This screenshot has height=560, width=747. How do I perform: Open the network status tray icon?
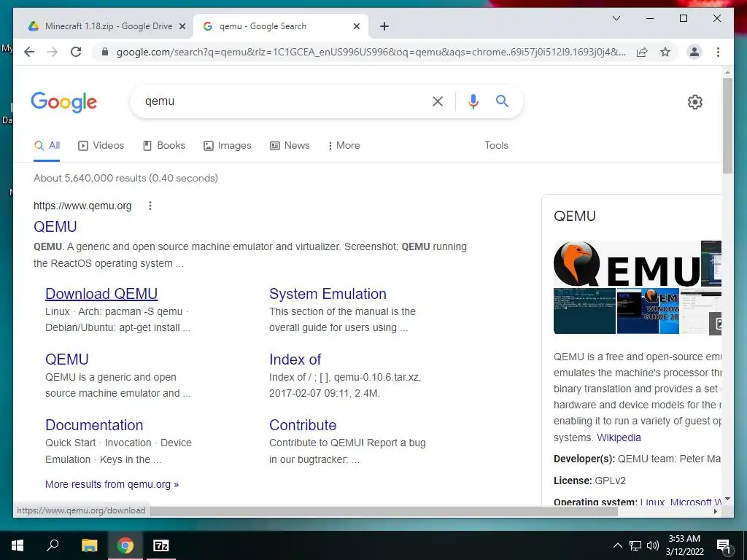point(635,545)
